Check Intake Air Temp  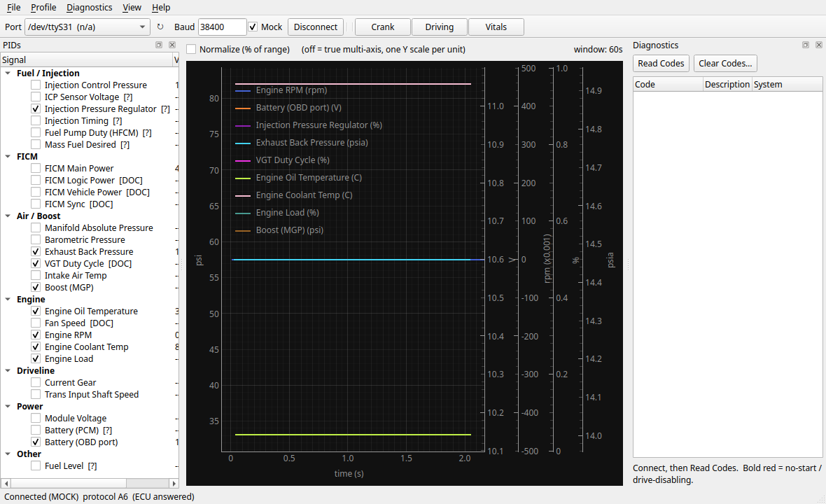pyautogui.click(x=36, y=275)
